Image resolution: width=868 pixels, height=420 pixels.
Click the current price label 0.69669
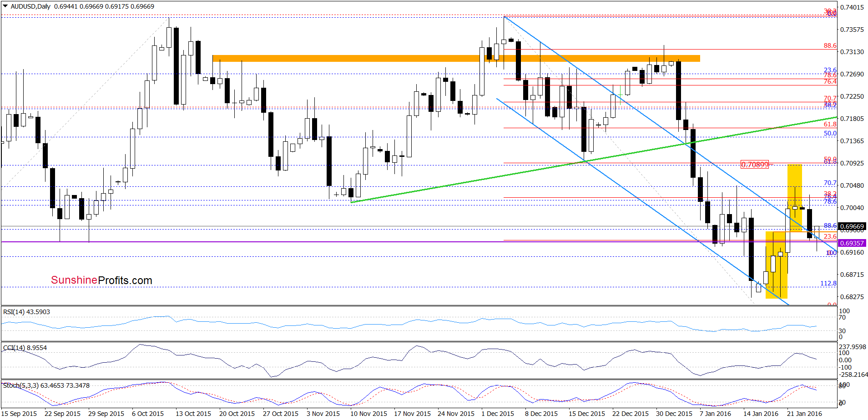[852, 226]
